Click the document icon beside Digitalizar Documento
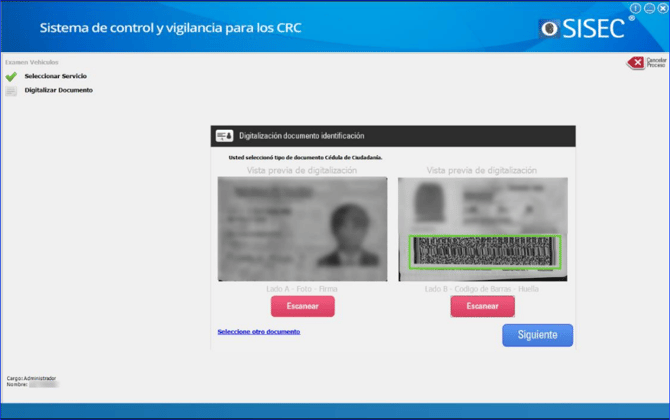The height and width of the screenshot is (420, 670). point(11,91)
